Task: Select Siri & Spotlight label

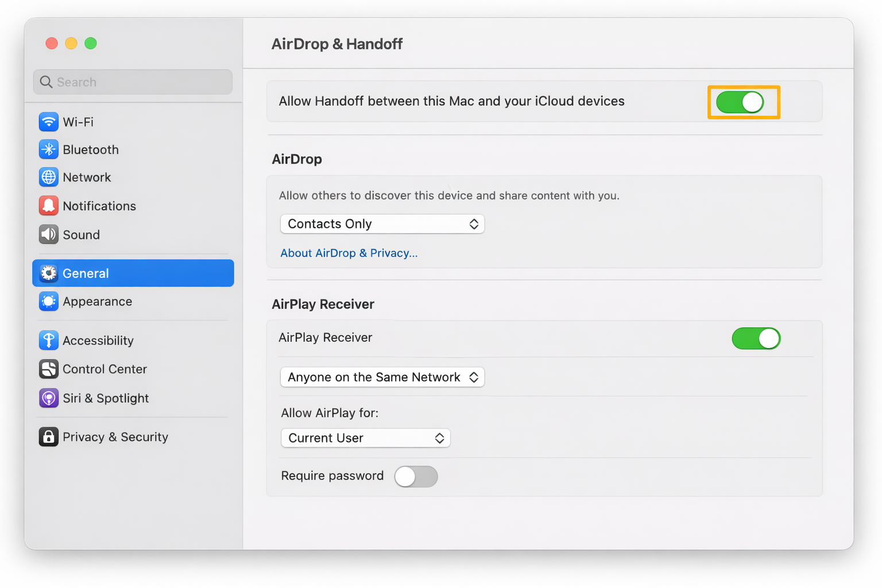Action: click(106, 398)
